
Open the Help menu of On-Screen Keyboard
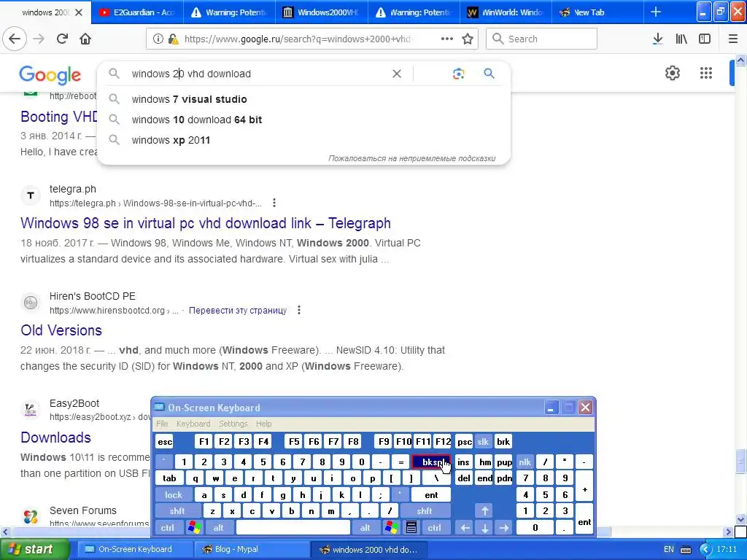click(x=263, y=424)
